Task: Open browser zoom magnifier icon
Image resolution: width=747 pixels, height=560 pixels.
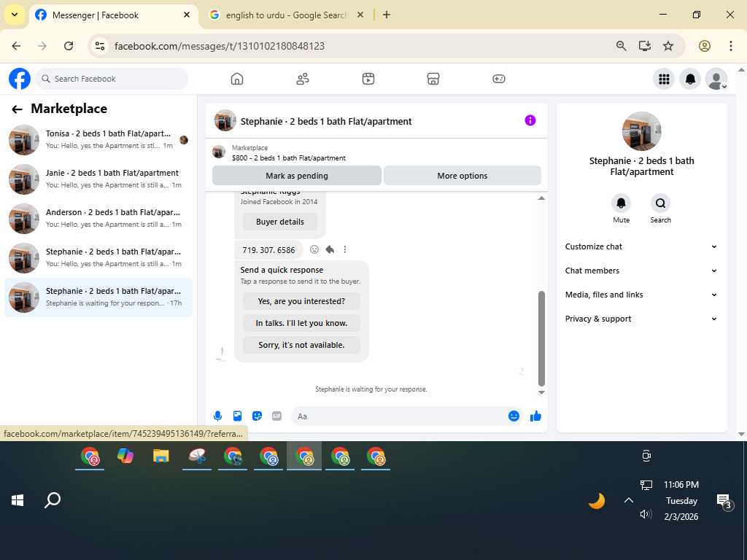Action: 622,46
